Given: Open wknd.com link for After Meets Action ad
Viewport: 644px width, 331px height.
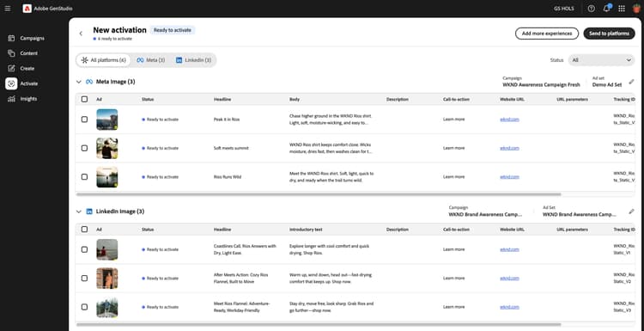Looking at the screenshot, I should 509,279.
